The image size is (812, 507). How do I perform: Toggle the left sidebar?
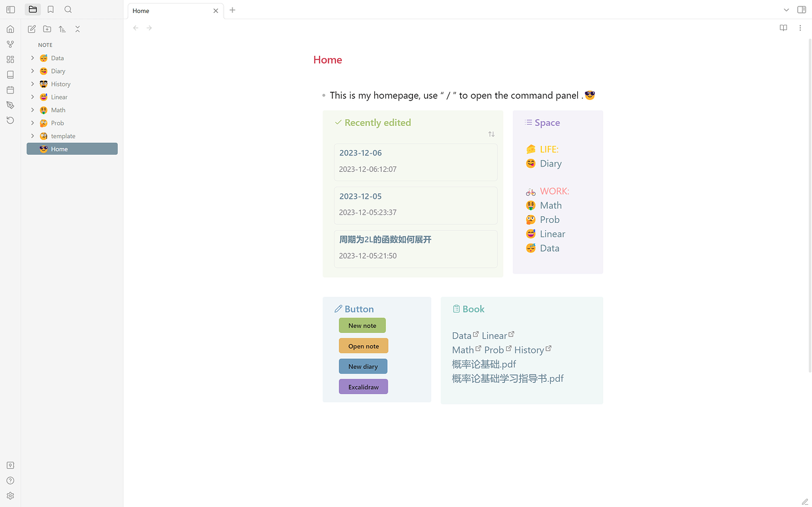coord(11,9)
